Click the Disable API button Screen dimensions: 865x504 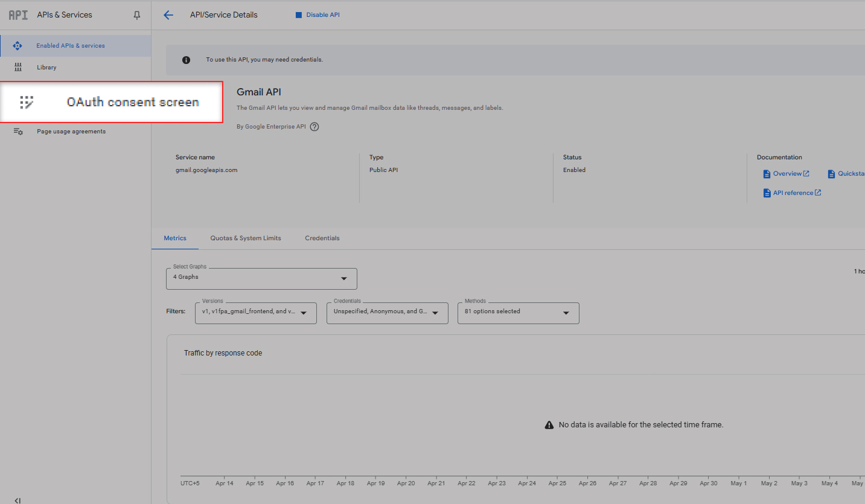(x=318, y=15)
